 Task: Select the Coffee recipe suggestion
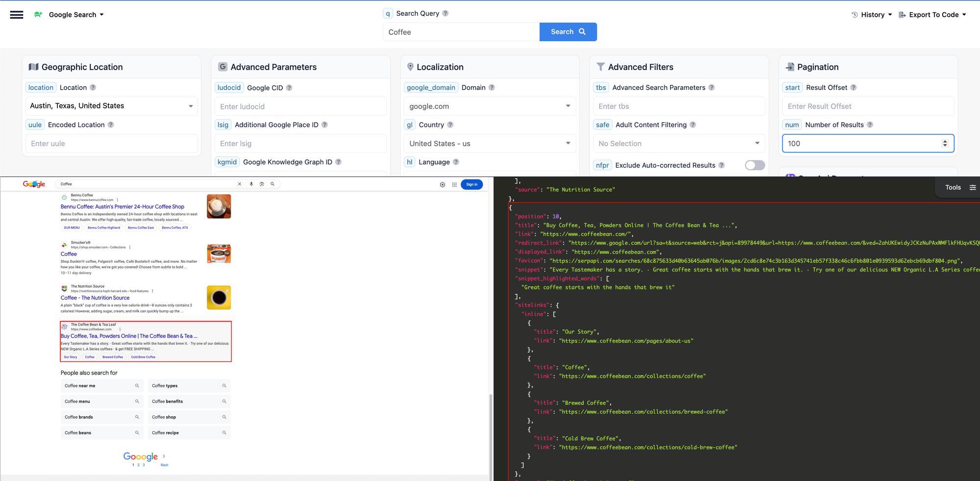(189, 433)
